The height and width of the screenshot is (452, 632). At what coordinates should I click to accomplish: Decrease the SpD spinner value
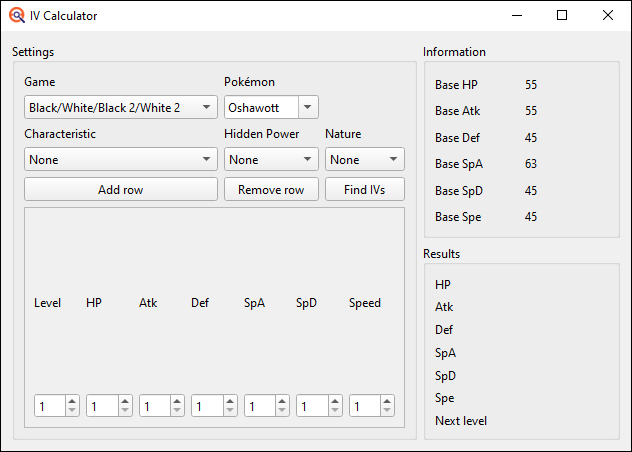(x=335, y=410)
